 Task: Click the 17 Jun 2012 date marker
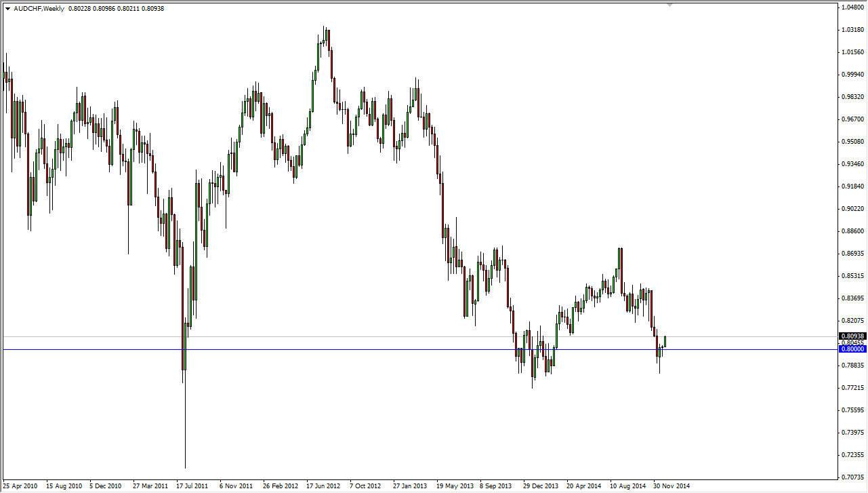pos(324,486)
